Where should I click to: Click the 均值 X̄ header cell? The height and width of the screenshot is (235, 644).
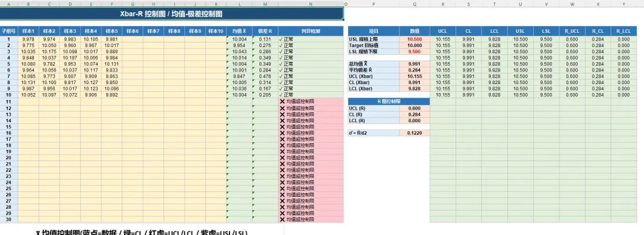tap(239, 31)
